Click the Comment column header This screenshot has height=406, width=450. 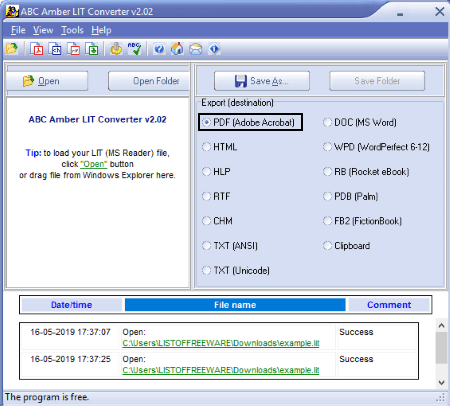click(x=389, y=305)
